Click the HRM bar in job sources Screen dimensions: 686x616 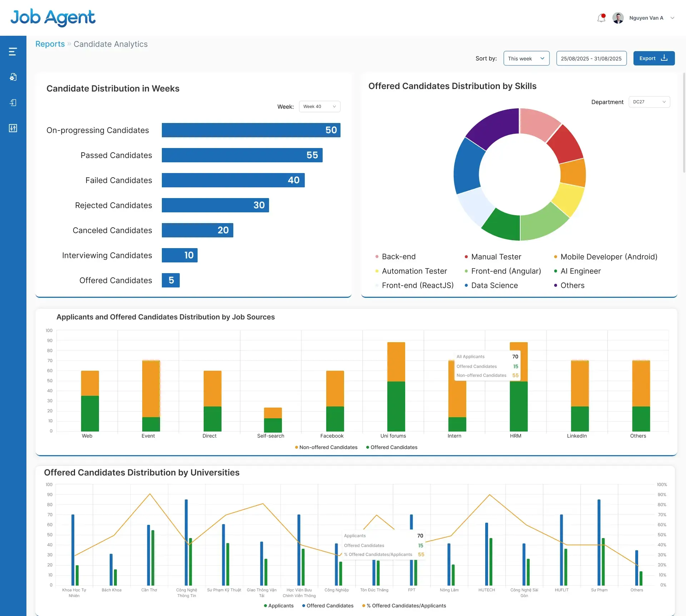coord(518,406)
